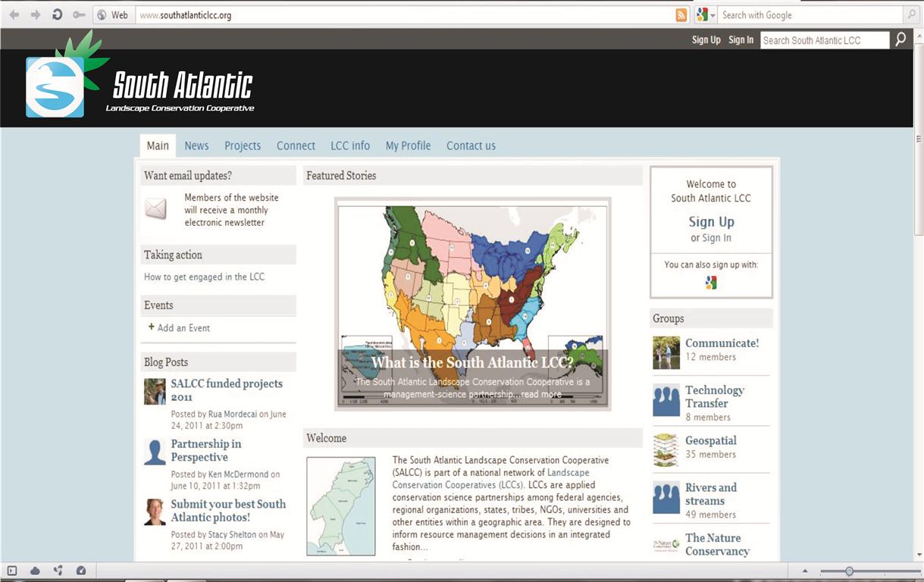Viewport: 924px width, 582px height.
Task: Click the Search with Google field
Action: point(811,14)
